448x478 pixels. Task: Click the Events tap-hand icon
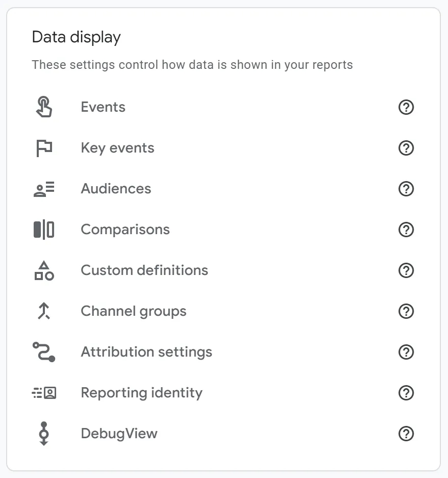(44, 107)
